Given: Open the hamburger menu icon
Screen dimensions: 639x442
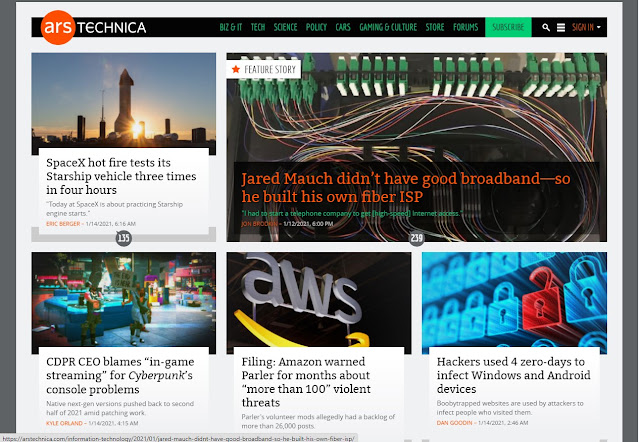Looking at the screenshot, I should pyautogui.click(x=561, y=27).
